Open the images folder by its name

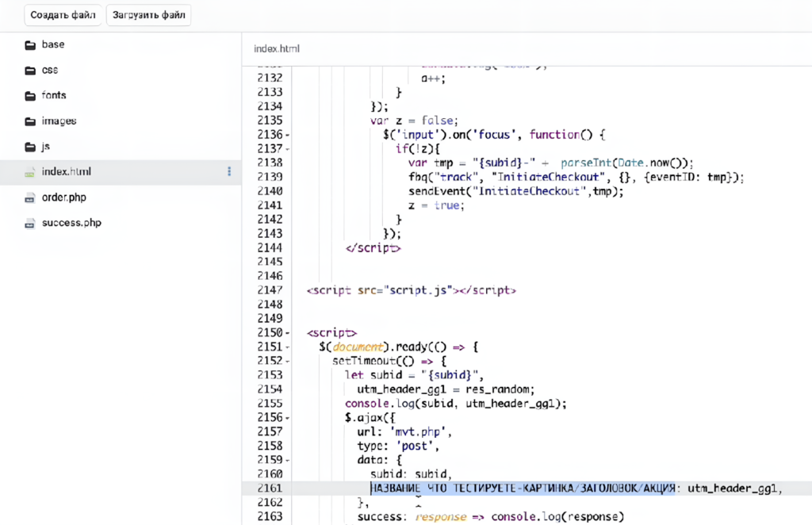tap(59, 121)
